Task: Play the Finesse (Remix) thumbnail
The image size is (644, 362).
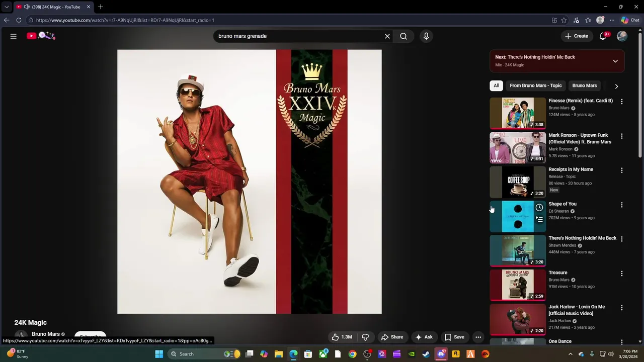Action: click(x=518, y=113)
